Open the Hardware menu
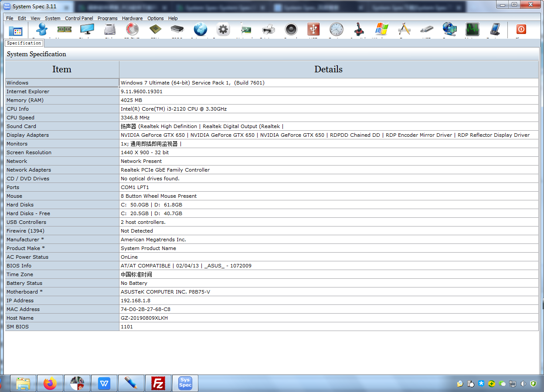The height and width of the screenshot is (392, 544). 132,18
